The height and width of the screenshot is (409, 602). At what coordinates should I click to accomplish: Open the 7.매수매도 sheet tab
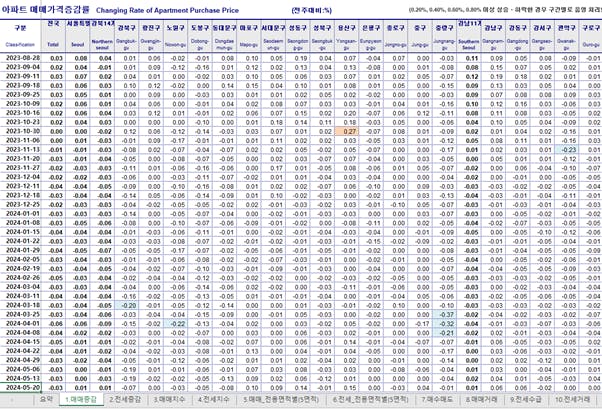(437, 399)
